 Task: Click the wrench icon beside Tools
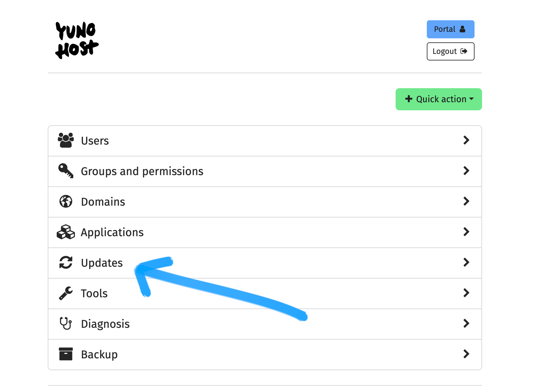coord(66,293)
